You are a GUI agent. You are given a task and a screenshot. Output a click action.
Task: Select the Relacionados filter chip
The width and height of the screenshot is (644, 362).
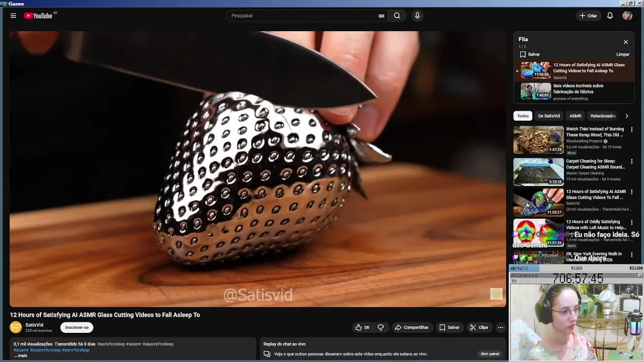603,116
